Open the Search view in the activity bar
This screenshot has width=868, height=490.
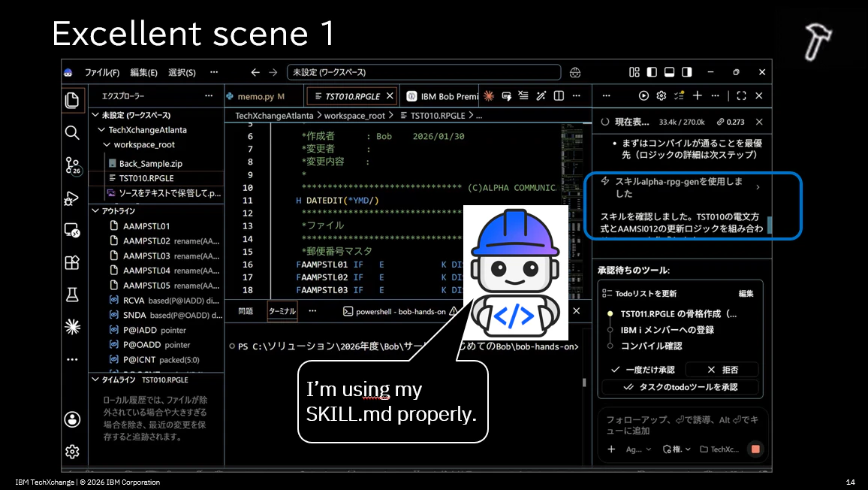tap(72, 132)
